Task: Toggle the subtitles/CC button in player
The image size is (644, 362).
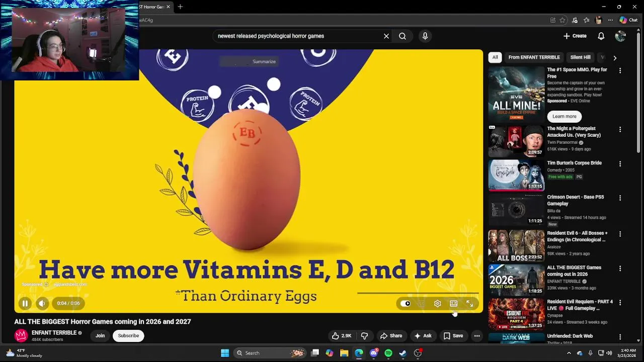Action: (x=422, y=304)
